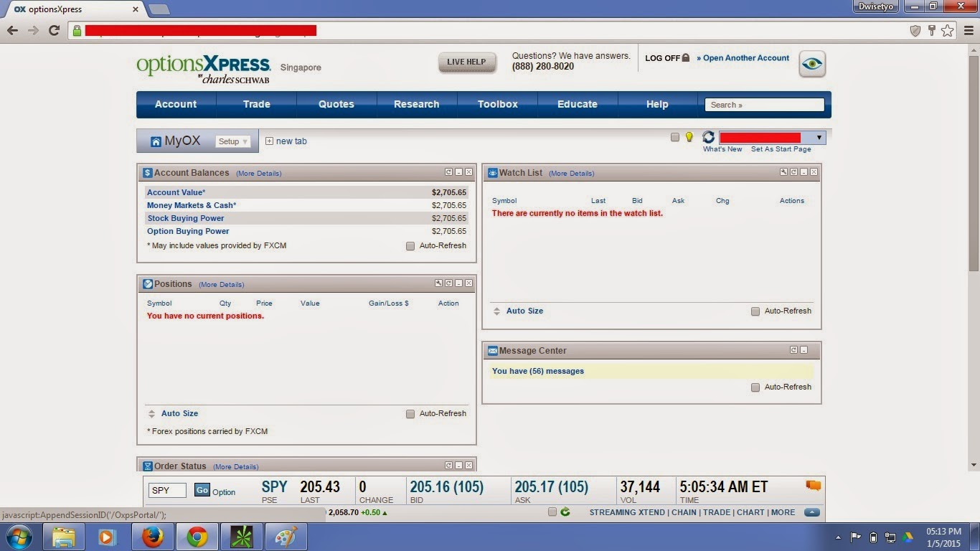This screenshot has height=551, width=980.
Task: Collapse the quote bar with the blue arrow
Action: [x=812, y=512]
